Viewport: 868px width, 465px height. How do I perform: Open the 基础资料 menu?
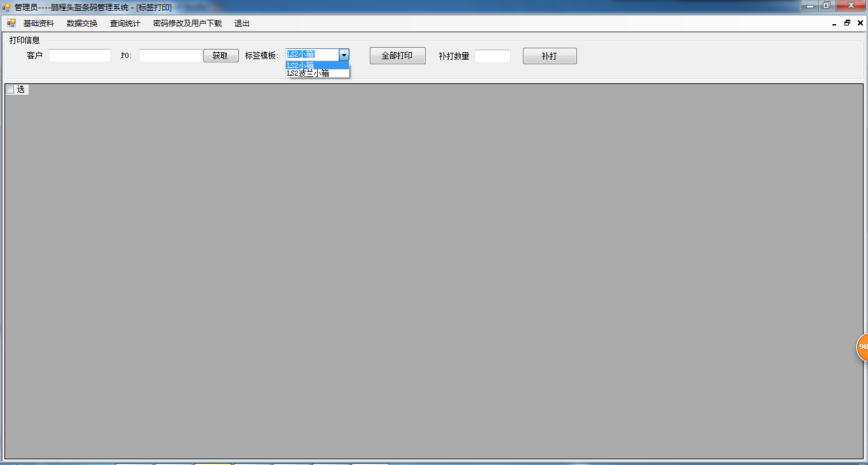pos(39,24)
